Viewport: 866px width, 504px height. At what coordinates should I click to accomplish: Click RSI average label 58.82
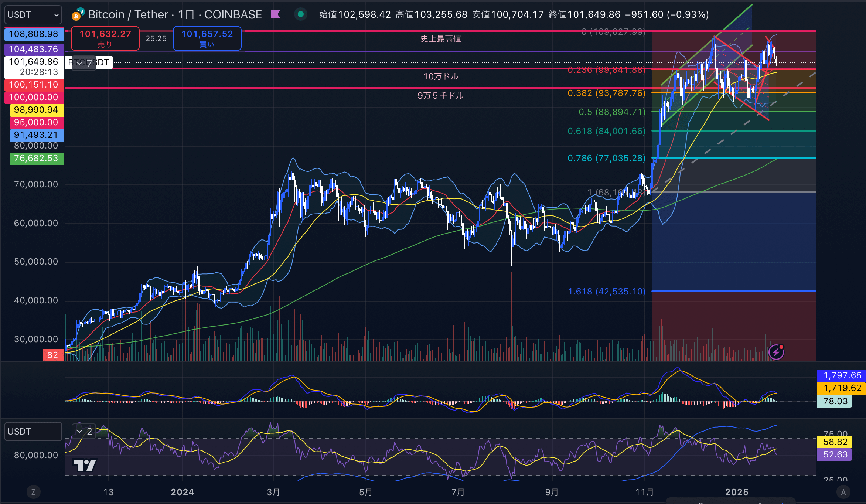(835, 442)
